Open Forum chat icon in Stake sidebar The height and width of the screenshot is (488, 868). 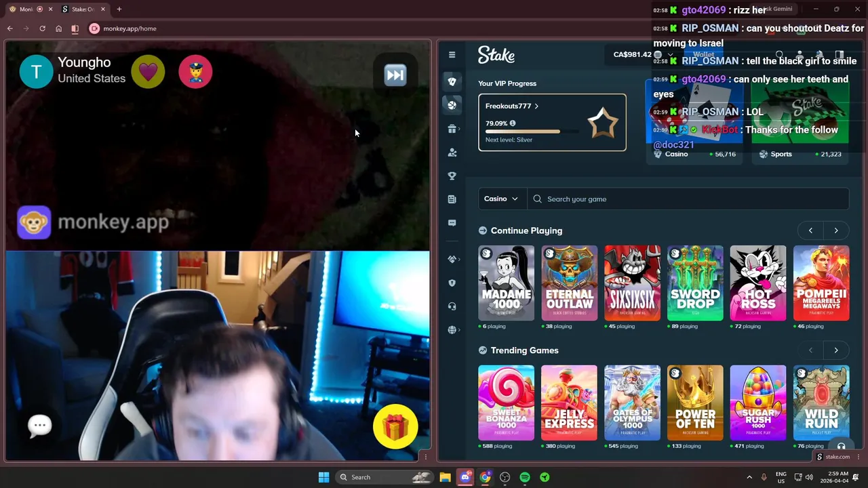(452, 222)
